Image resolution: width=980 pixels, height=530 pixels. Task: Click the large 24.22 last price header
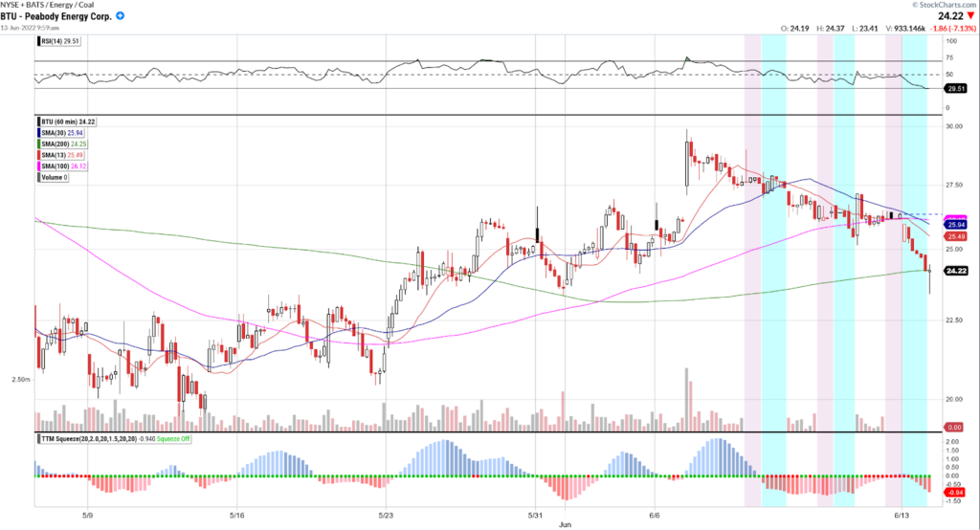click(x=950, y=15)
